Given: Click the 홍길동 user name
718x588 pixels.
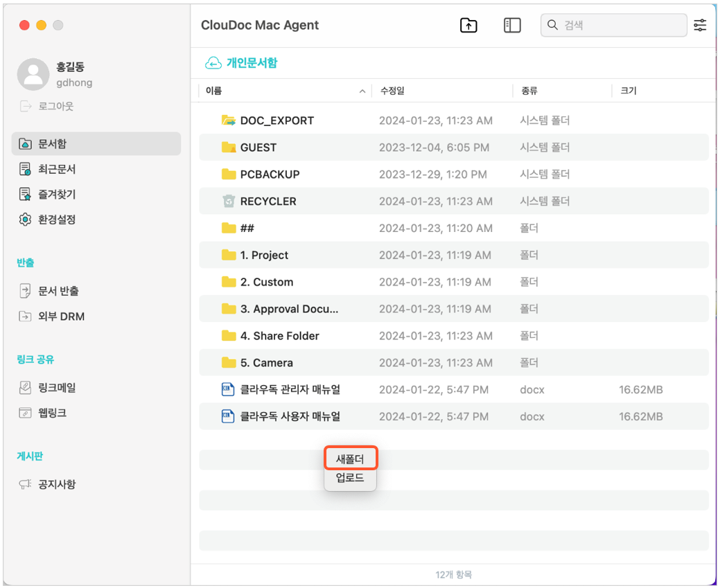Looking at the screenshot, I should pos(70,67).
